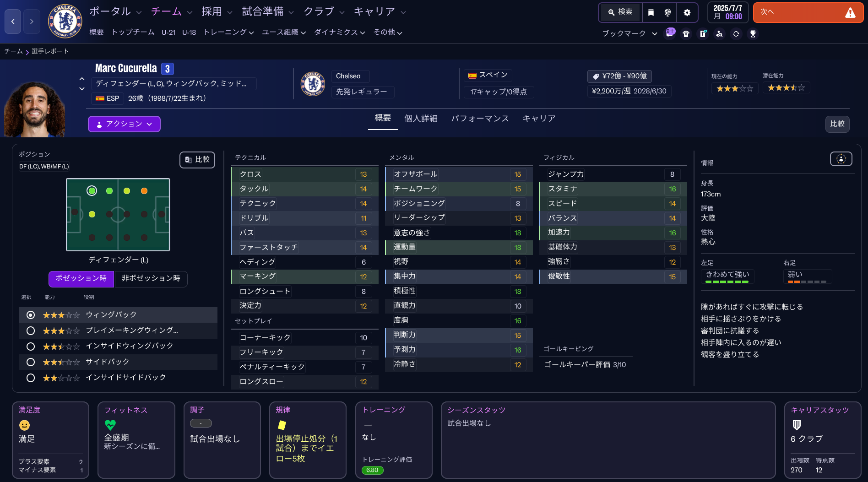Click the Chelsea club badge in top bar
Screen dimensions: 868x482
65,21
